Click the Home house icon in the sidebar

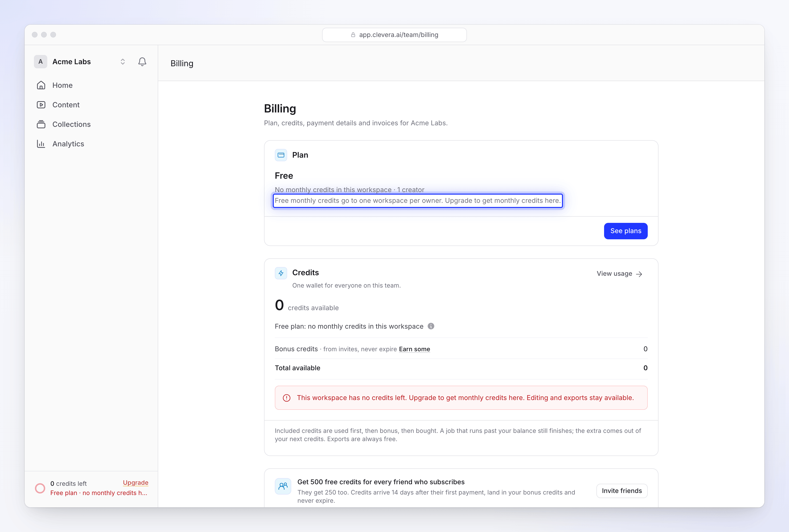(41, 85)
